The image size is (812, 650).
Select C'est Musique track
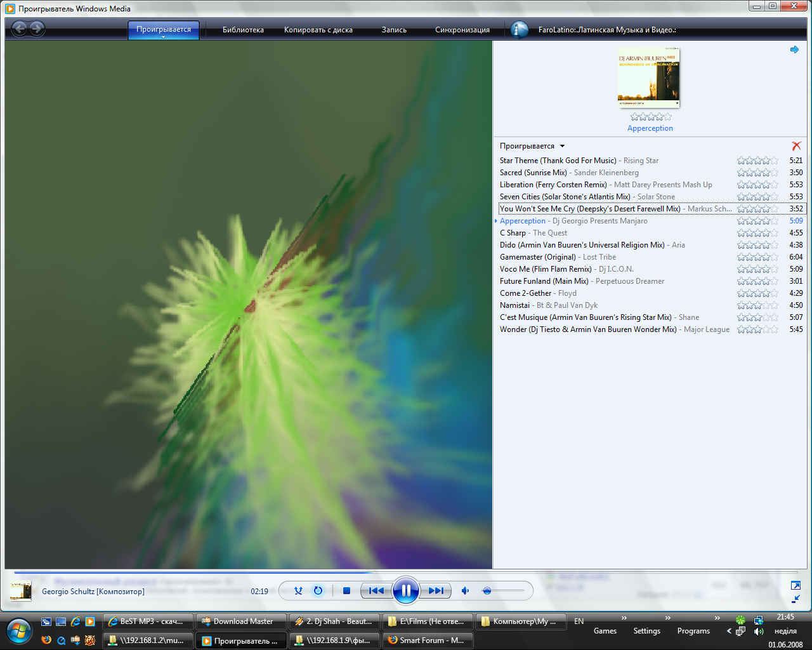[651, 317]
